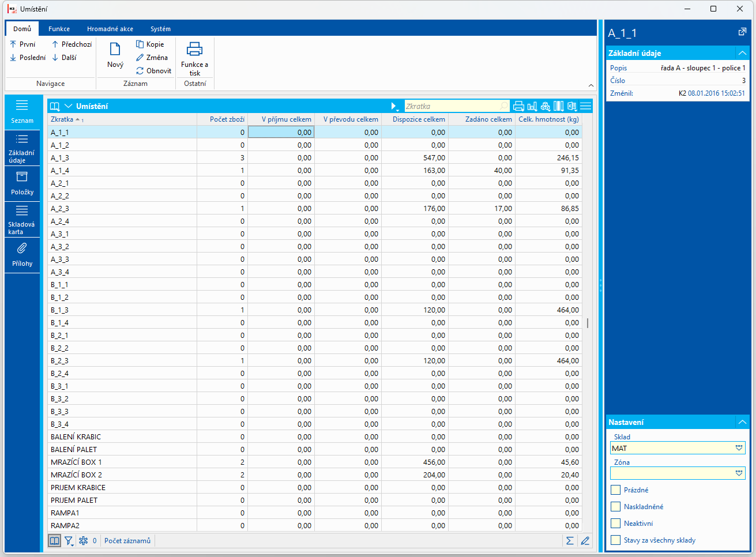Image resolution: width=756 pixels, height=557 pixels.
Task: Open A_1_1 panel in external window
Action: [x=742, y=32]
